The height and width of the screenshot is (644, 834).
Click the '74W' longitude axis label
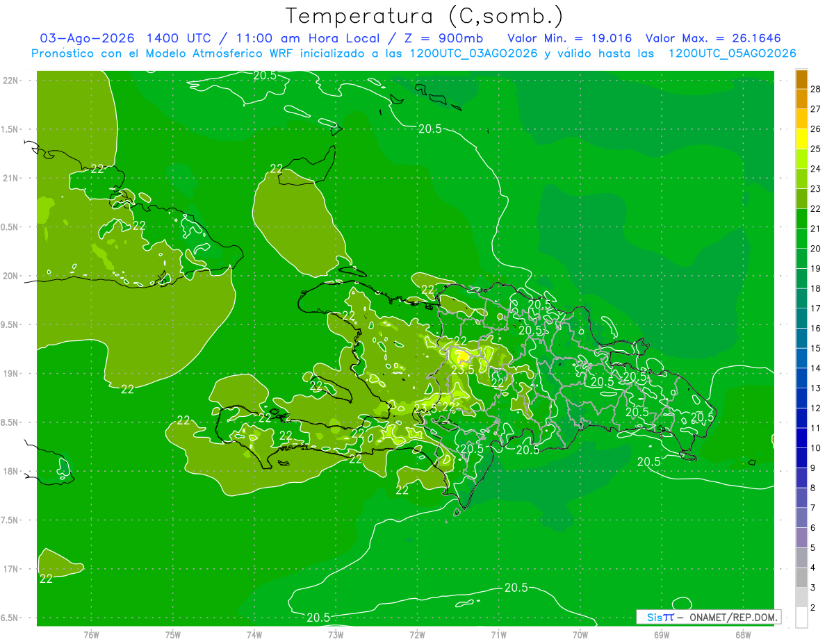[254, 635]
